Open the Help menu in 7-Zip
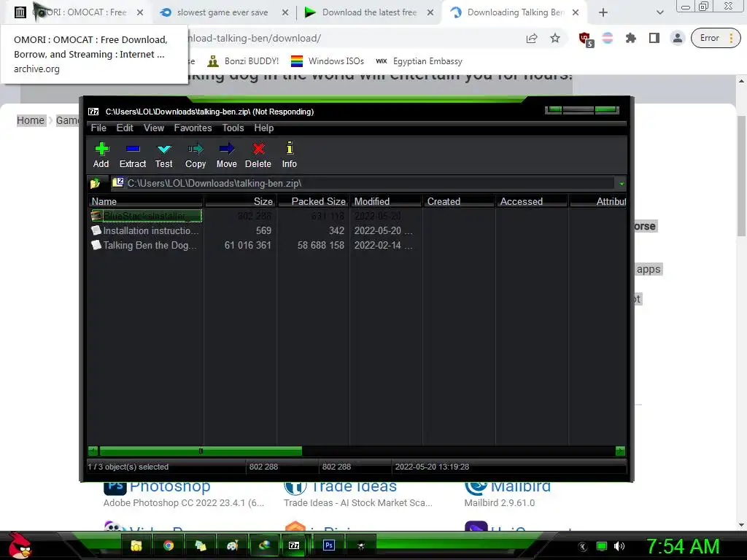Screen dimensions: 747x560 coord(264,128)
